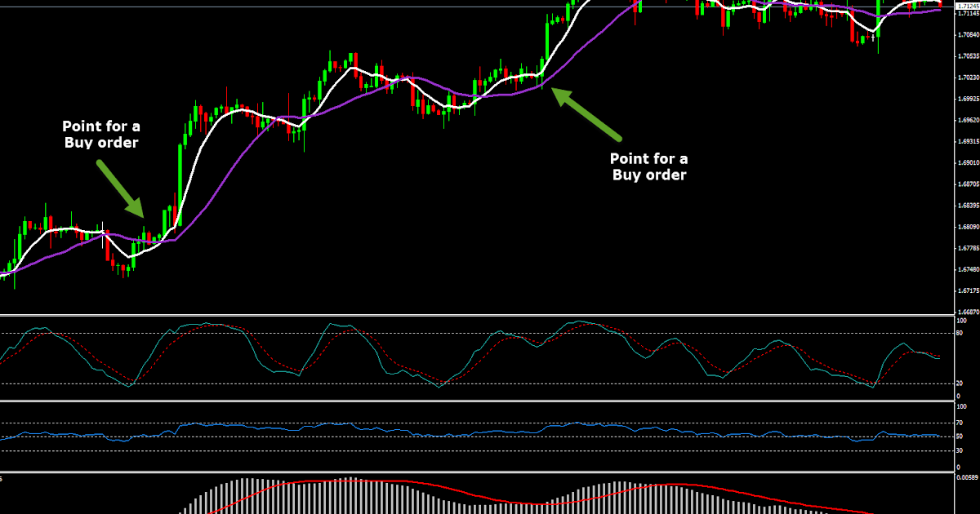Select the 1.70535 price level label
Screen dimensions: 980x514
click(x=969, y=56)
